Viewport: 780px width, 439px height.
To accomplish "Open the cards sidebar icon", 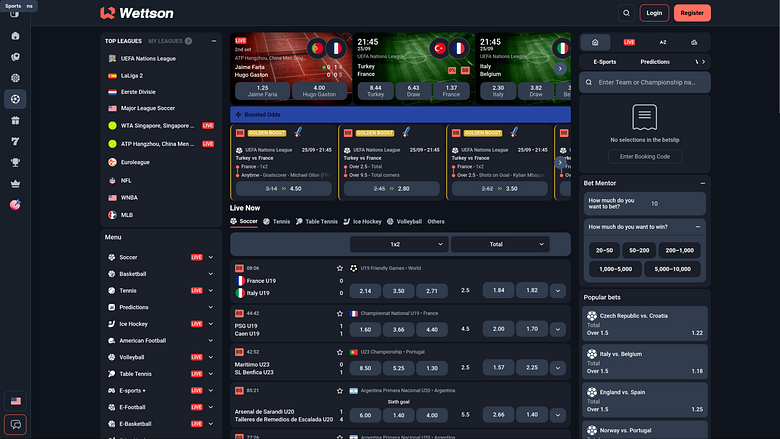I will click(15, 57).
